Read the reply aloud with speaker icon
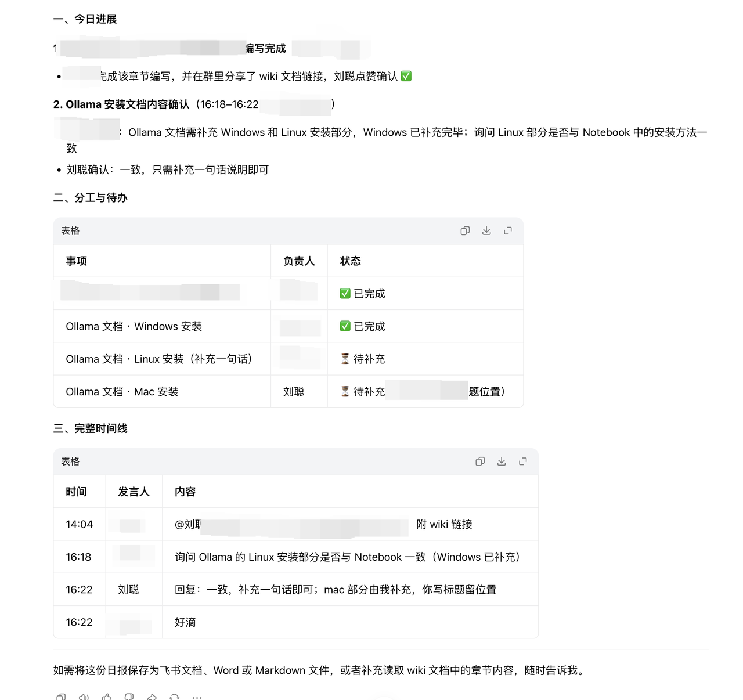This screenshot has width=743, height=700. (x=84, y=697)
